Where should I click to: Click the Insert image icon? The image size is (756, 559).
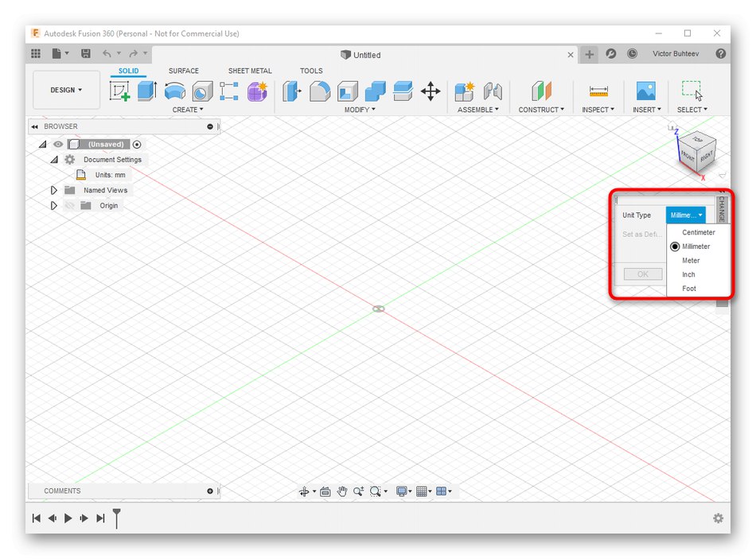pyautogui.click(x=646, y=91)
